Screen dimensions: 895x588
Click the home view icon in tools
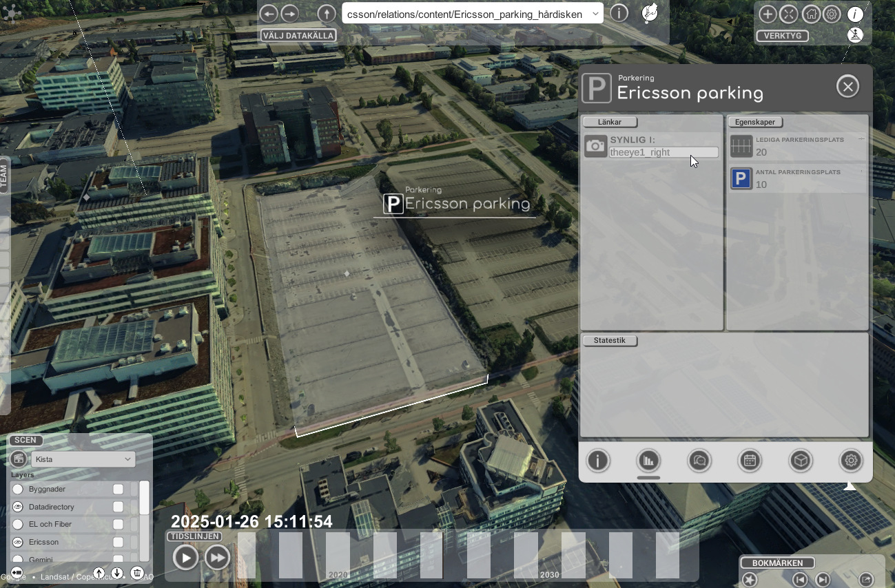[811, 14]
